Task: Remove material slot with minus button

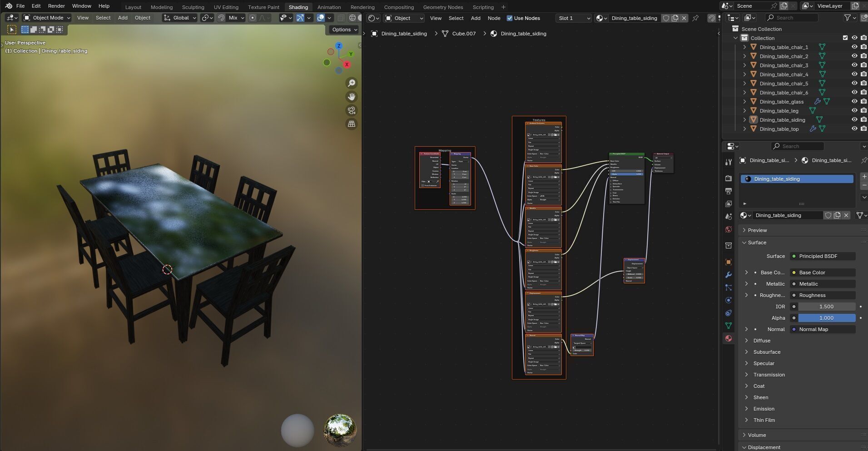Action: tap(864, 185)
